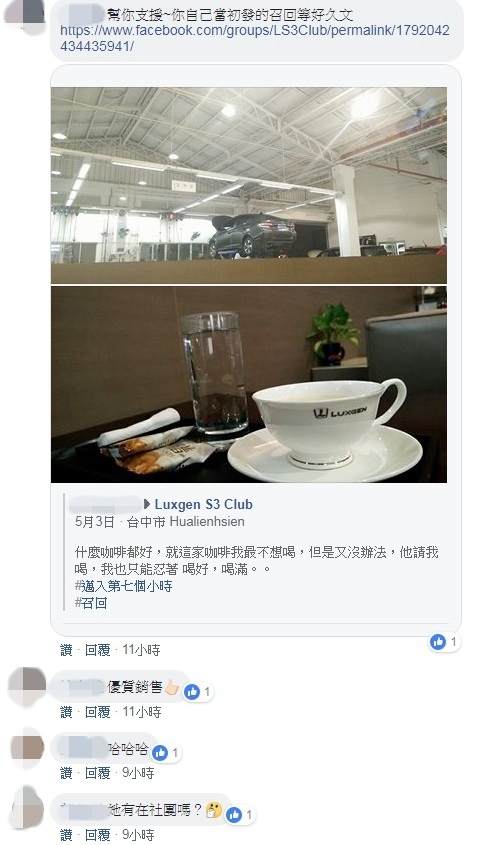Viewport: 498px width, 845px height.
Task: Click the 5月3日 post date
Action: coord(94,522)
